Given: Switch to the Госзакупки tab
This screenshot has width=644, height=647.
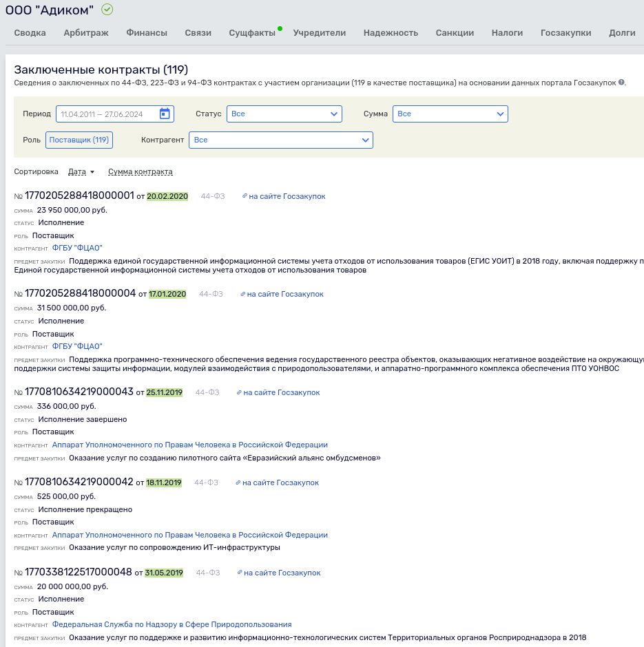Looking at the screenshot, I should coord(565,32).
